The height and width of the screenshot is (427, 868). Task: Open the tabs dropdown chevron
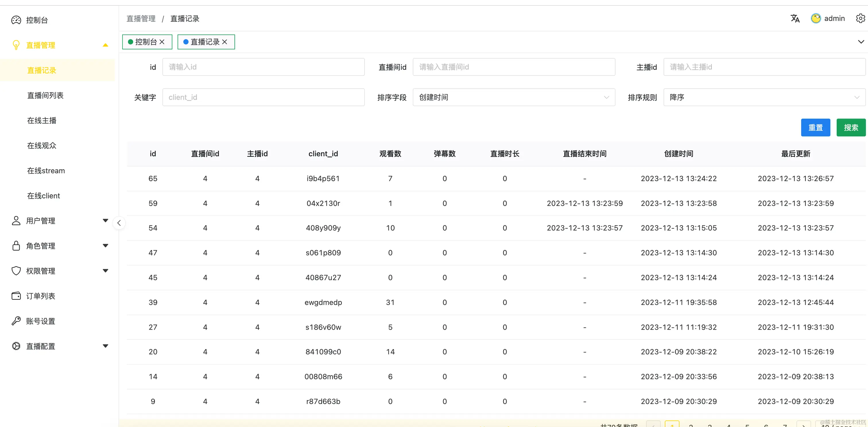pos(861,42)
